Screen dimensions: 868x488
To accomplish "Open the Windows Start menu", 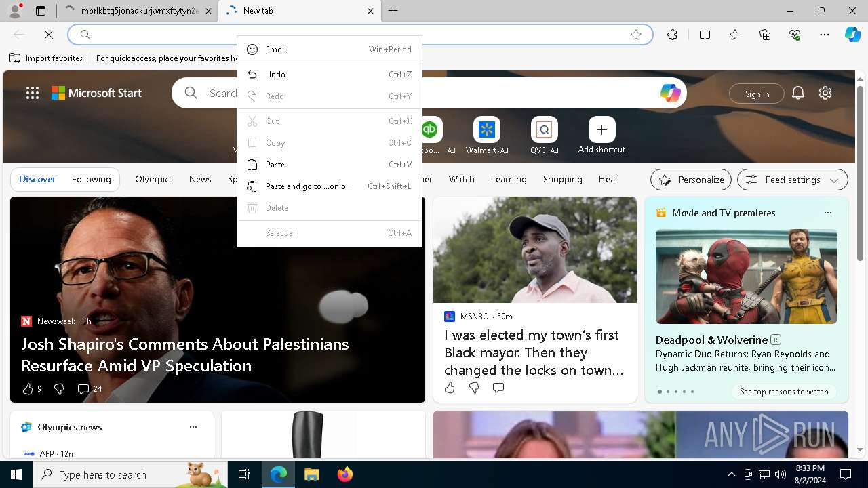I will [16, 474].
